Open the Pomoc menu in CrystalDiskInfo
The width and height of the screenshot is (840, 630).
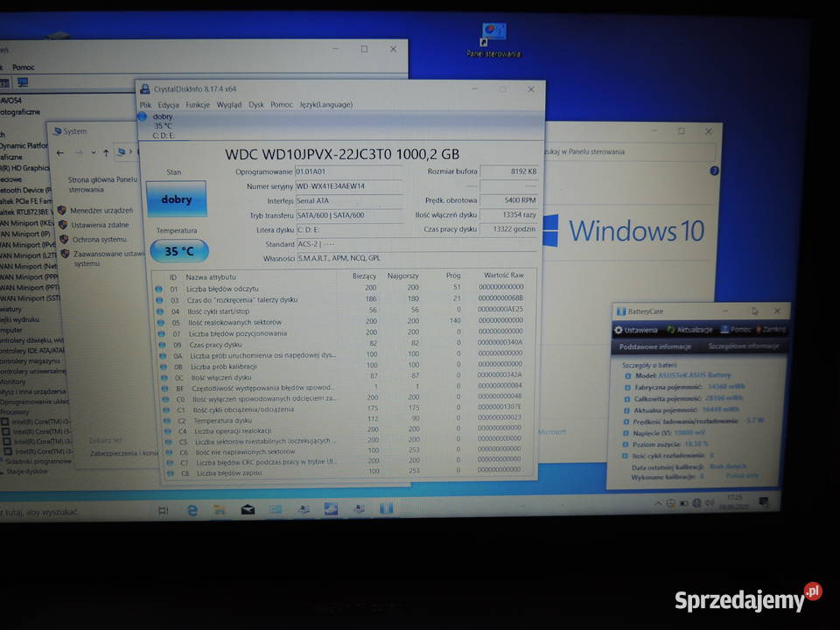click(x=281, y=105)
